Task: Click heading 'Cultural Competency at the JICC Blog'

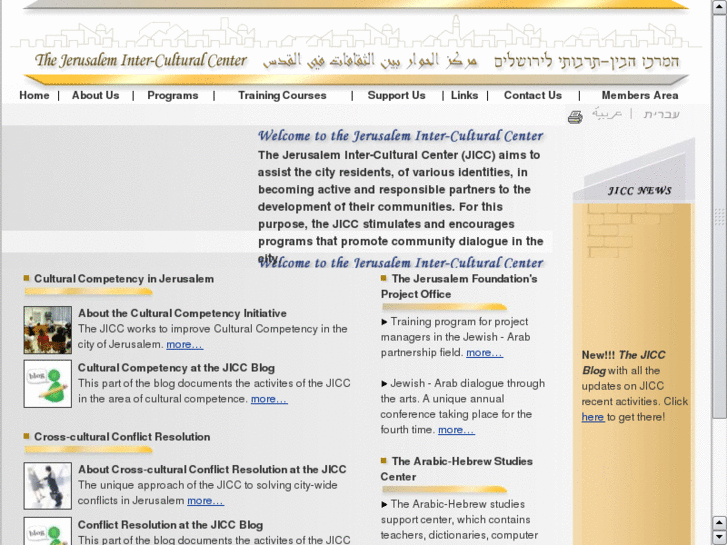Action: click(176, 368)
